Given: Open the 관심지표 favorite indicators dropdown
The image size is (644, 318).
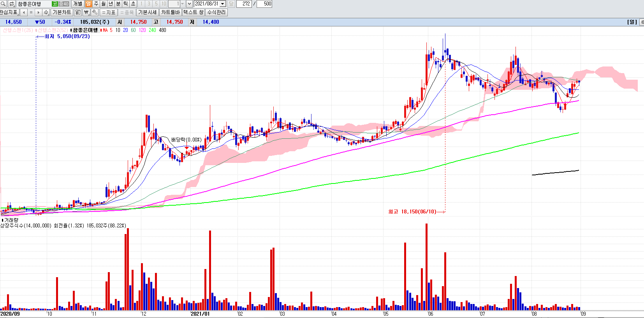Looking at the screenshot, I should pos(9,12).
